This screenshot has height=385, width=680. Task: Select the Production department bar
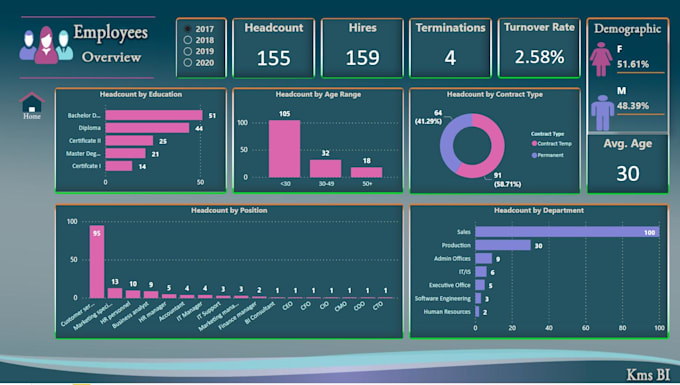point(503,245)
